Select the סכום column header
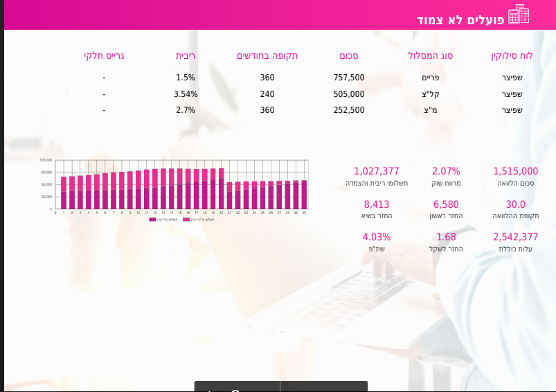The height and width of the screenshot is (392, 556). 349,55
